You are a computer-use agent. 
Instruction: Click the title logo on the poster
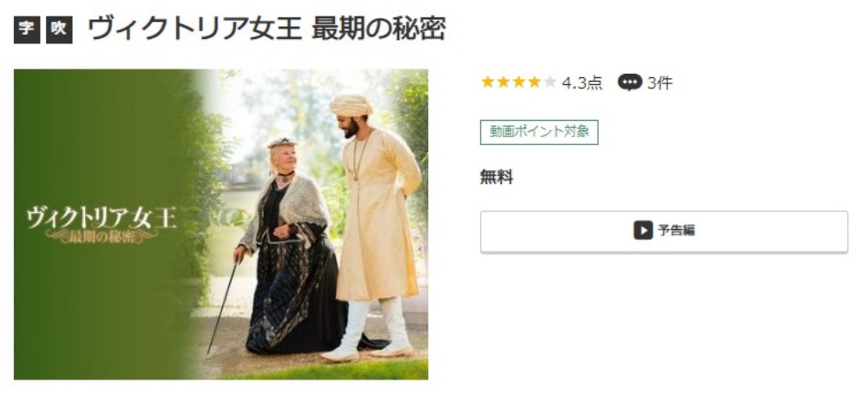point(102,224)
